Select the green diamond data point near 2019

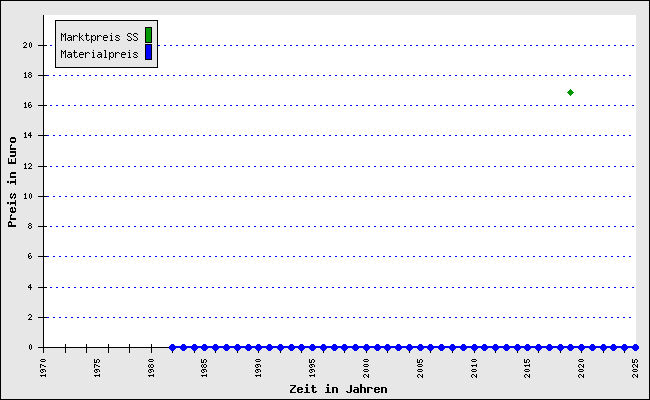click(570, 92)
